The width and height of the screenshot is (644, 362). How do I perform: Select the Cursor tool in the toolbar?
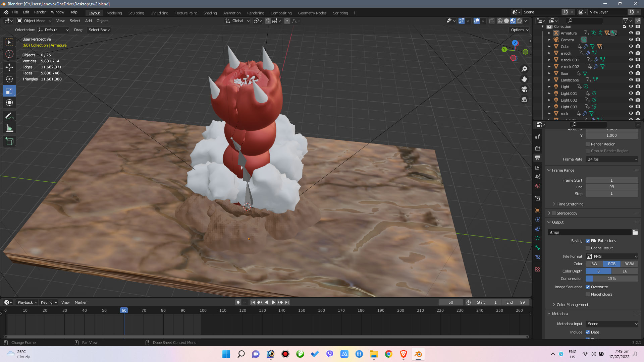tap(9, 54)
